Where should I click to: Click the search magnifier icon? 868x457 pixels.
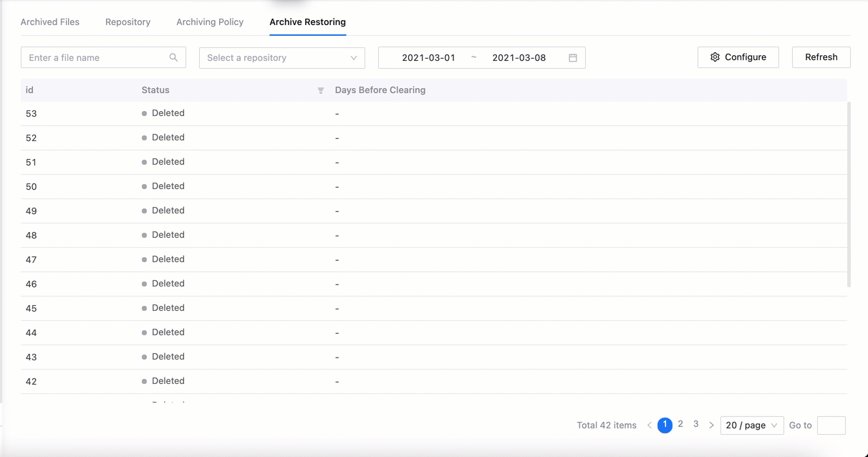(x=173, y=58)
